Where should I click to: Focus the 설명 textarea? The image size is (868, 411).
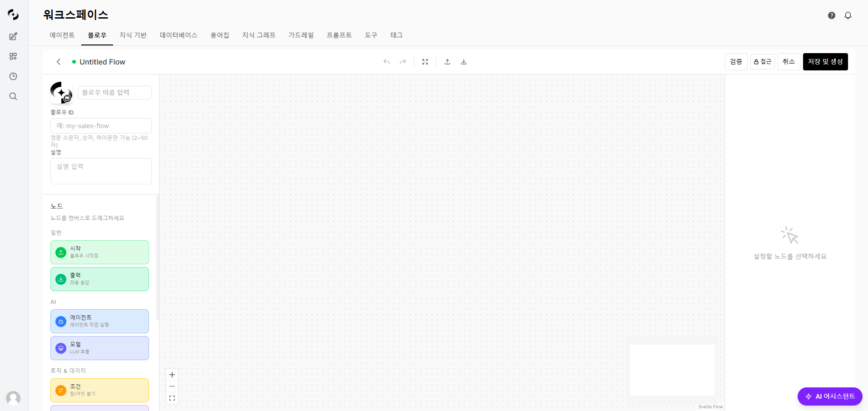click(101, 171)
